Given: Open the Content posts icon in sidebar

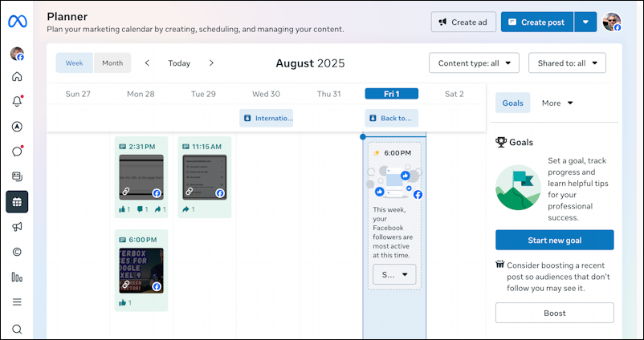Looking at the screenshot, I should 17,176.
